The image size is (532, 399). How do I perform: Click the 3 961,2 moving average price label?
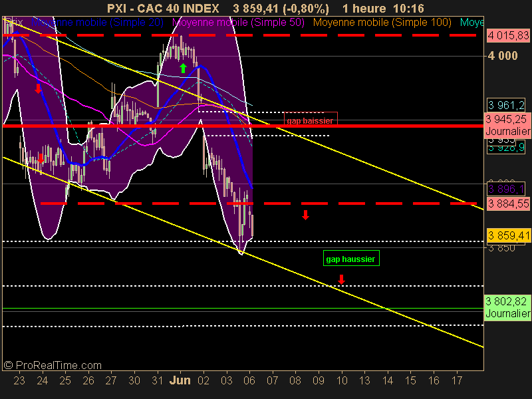pyautogui.click(x=506, y=105)
